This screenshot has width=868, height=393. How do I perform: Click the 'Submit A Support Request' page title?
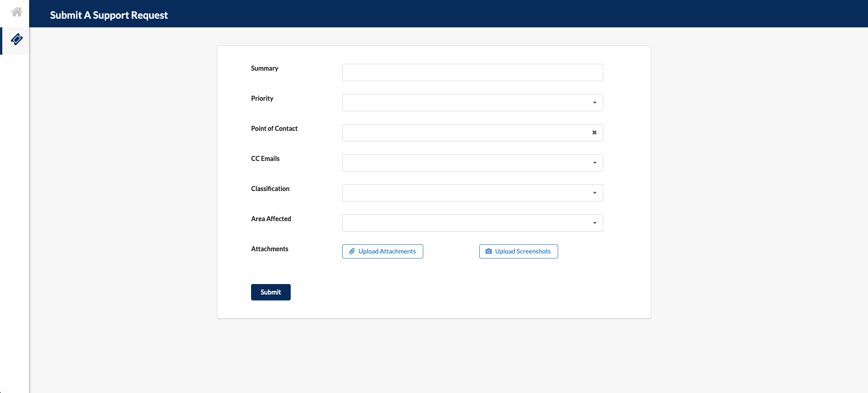click(109, 15)
